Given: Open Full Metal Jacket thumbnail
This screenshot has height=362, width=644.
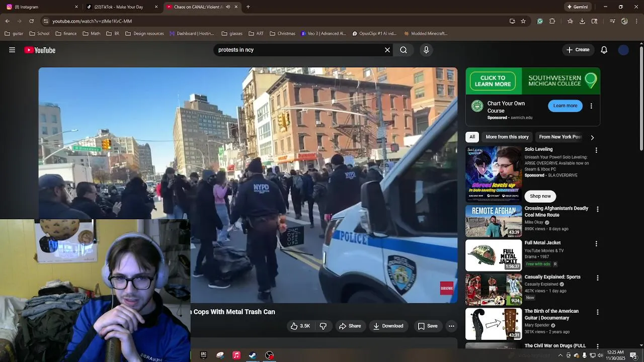Looking at the screenshot, I should click(494, 255).
